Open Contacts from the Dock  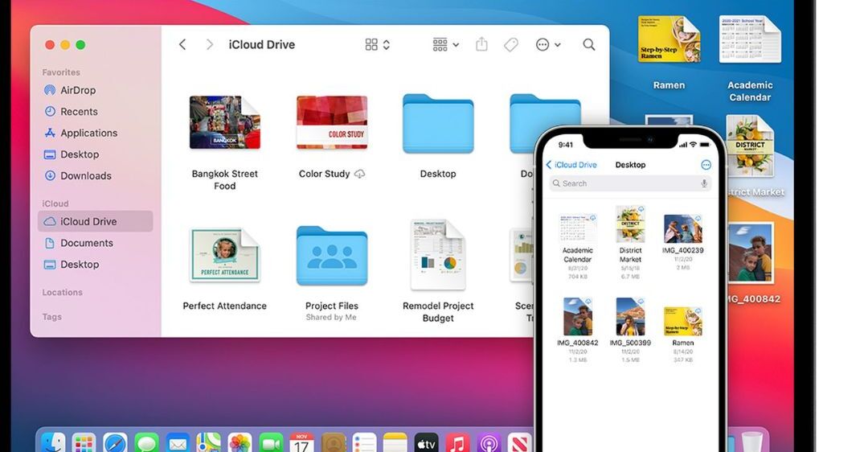click(334, 443)
